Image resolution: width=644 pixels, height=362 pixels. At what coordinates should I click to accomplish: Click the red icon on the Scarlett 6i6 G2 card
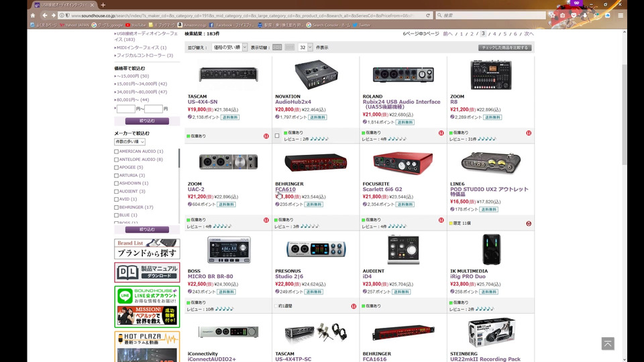[x=441, y=220]
